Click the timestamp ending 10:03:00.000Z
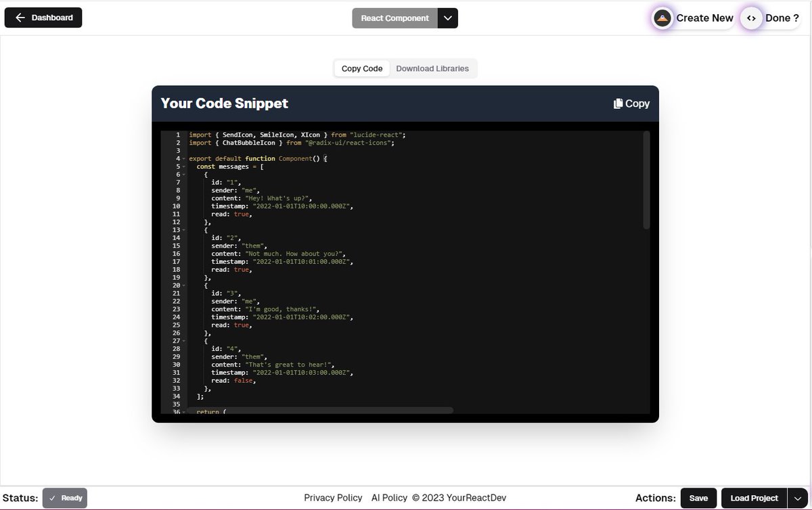Viewport: 812px width, 510px height. coord(282,373)
